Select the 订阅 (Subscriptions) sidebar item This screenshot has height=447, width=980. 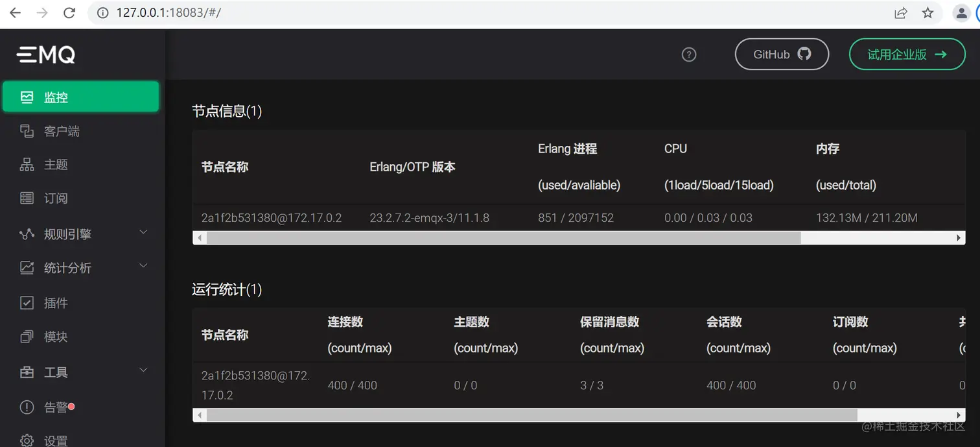coord(55,198)
